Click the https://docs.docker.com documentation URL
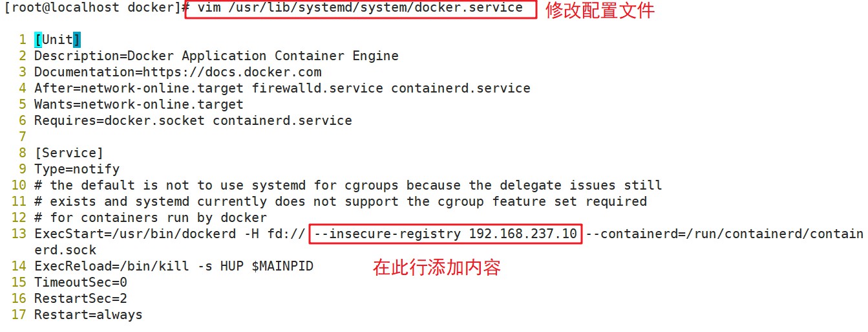The height and width of the screenshot is (332, 868). pyautogui.click(x=232, y=72)
